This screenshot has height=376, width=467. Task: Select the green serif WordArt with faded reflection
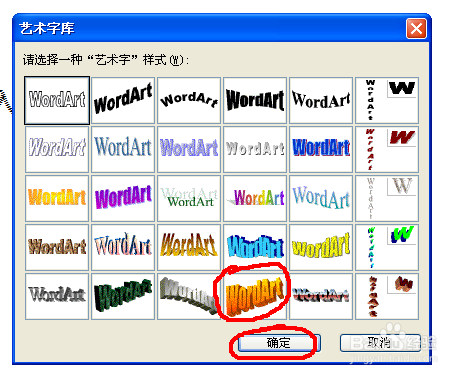point(189,198)
